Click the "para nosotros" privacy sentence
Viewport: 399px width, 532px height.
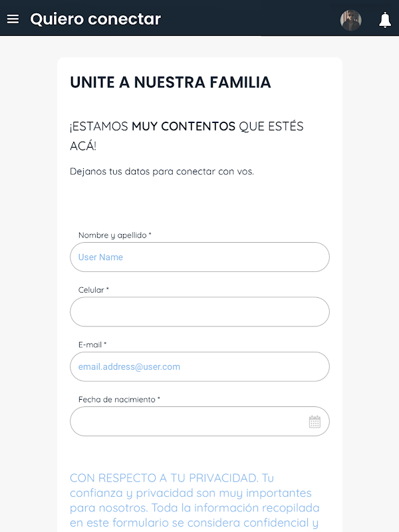coord(103,508)
